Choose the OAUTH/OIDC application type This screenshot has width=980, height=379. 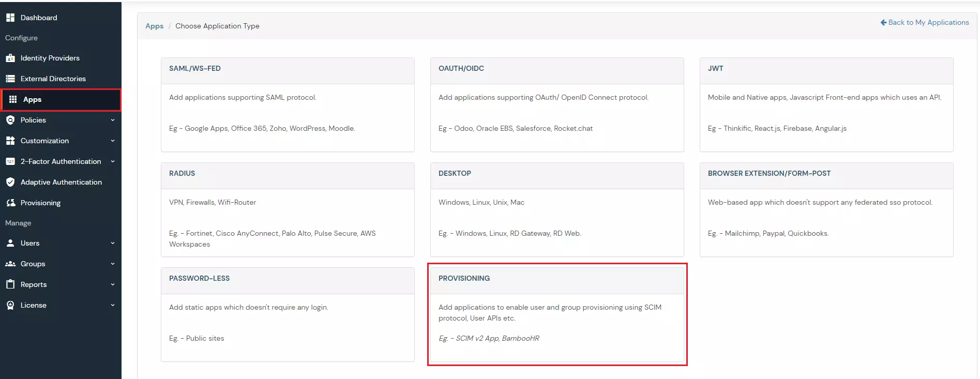point(557,104)
